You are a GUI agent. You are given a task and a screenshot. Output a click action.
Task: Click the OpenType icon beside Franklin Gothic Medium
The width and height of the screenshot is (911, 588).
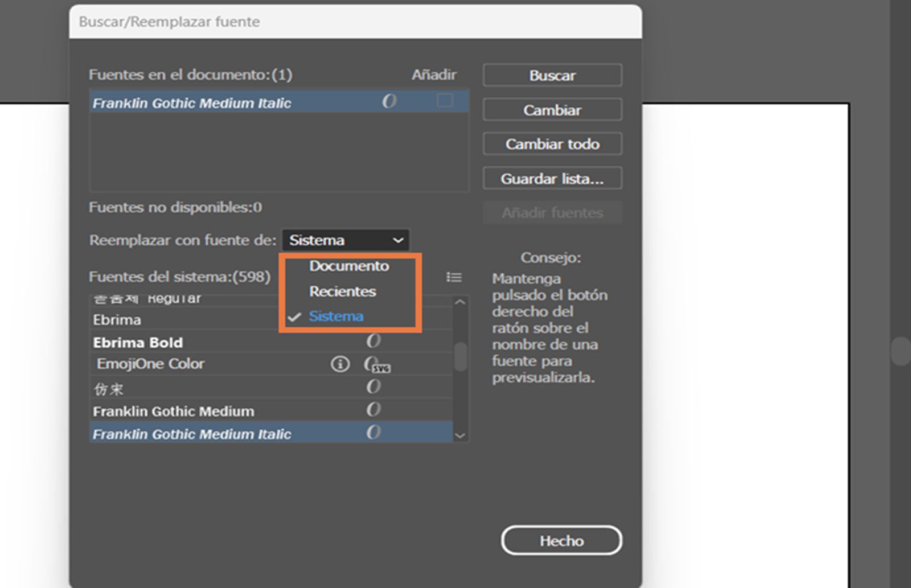(373, 409)
